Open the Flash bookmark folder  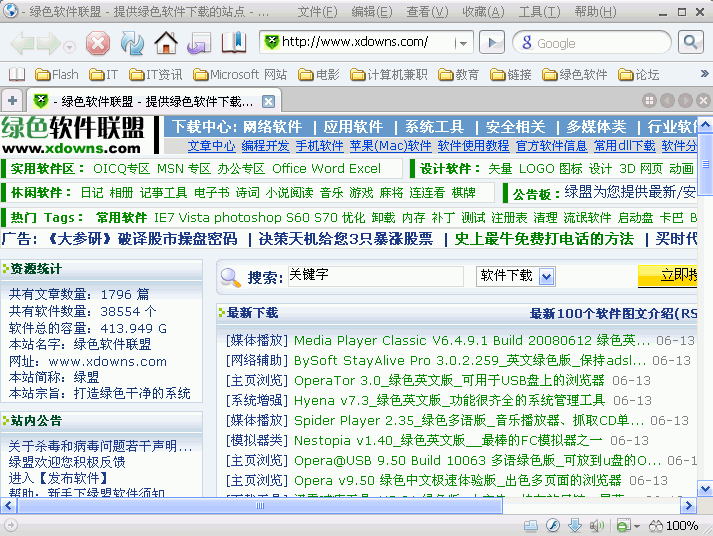pos(57,74)
